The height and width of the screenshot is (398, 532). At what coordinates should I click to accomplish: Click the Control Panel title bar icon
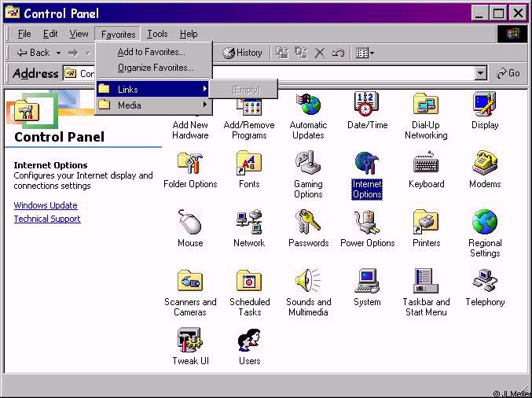(13, 13)
